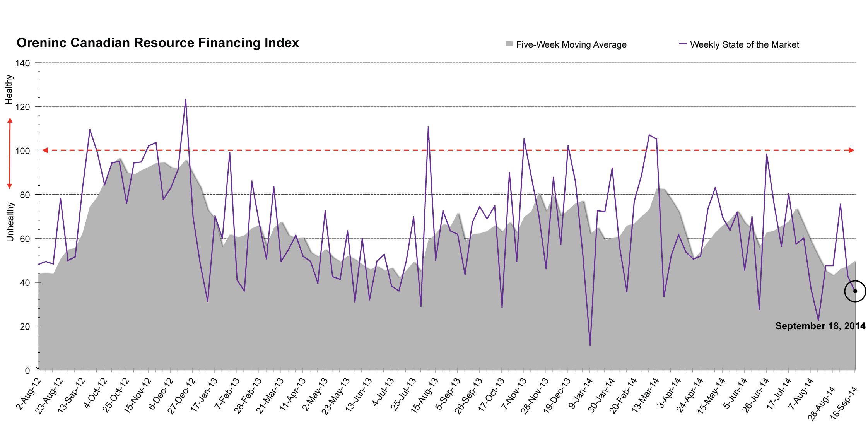Click the x-axis date label 25-Oct-12
868x441 pixels.
[x=115, y=395]
